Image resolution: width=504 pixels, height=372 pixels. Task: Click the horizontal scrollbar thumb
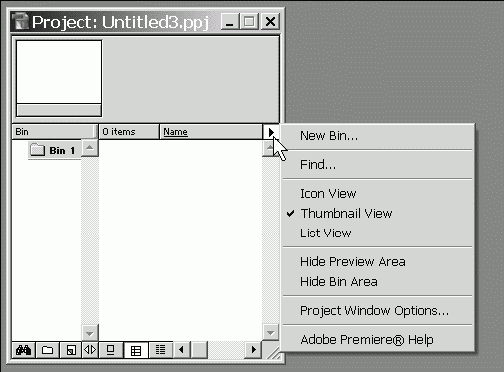(x=200, y=350)
